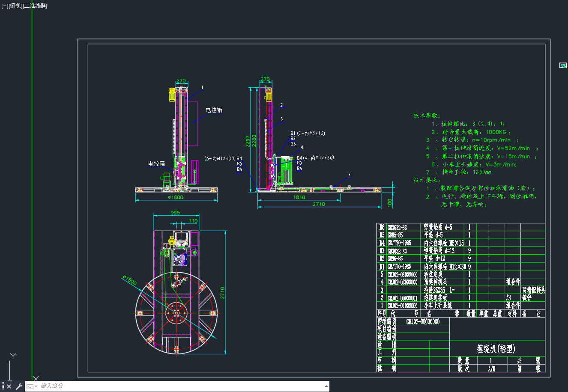
Task: Select the 缠绕机(轻型) title text
Action: click(496, 349)
